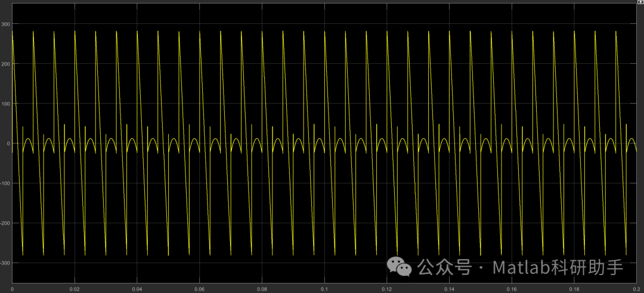Click the 300 label on the vertical axis

[x=5, y=24]
